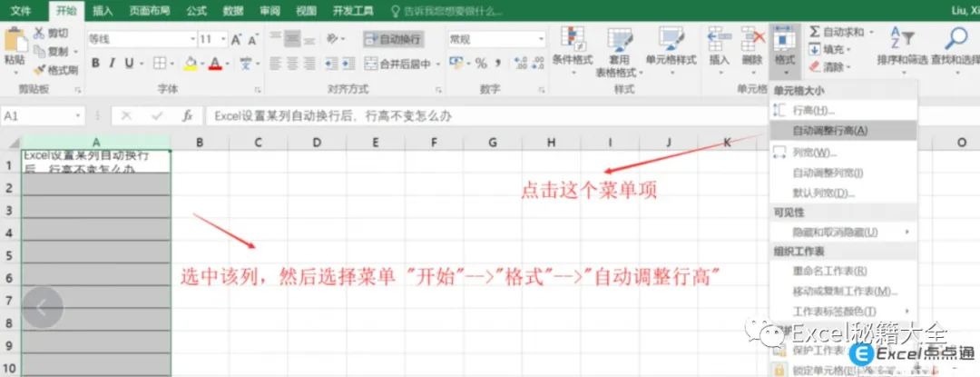Image resolution: width=980 pixels, height=377 pixels.
Task: Toggle underline formatting U
Action: point(129,64)
